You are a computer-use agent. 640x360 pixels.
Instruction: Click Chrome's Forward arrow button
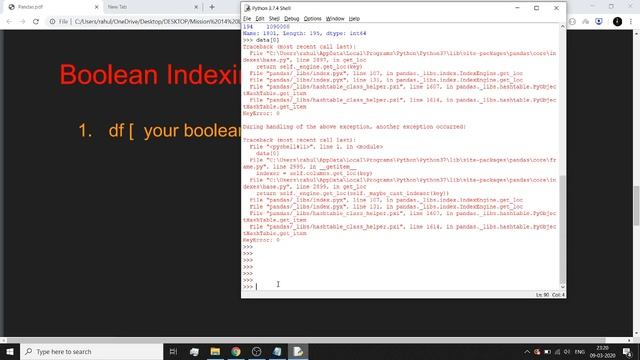(22, 21)
